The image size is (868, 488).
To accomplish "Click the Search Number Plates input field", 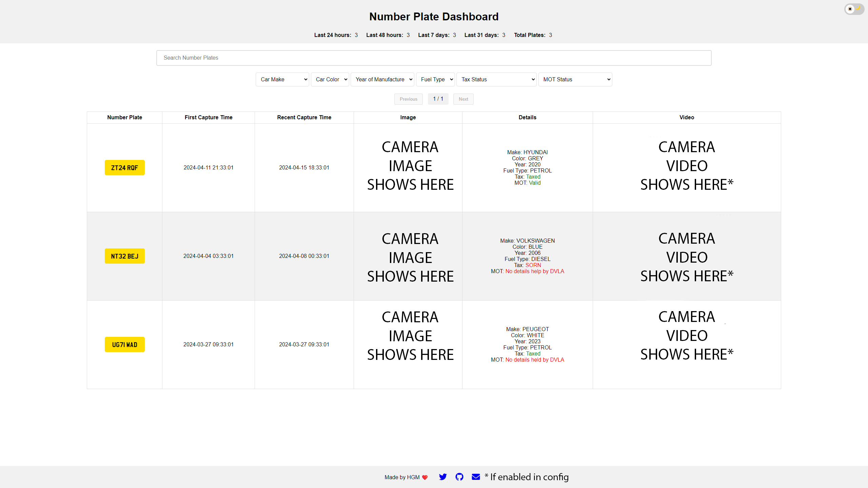I will click(x=434, y=58).
